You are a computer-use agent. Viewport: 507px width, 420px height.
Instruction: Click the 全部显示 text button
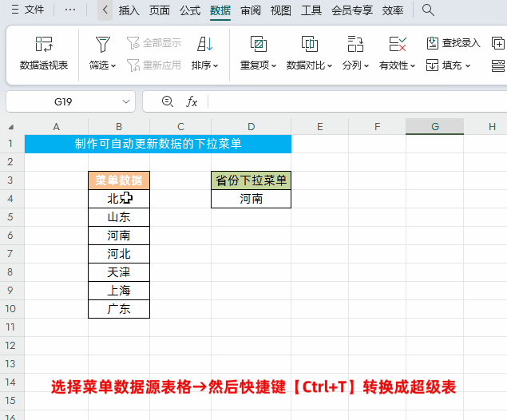[162, 43]
